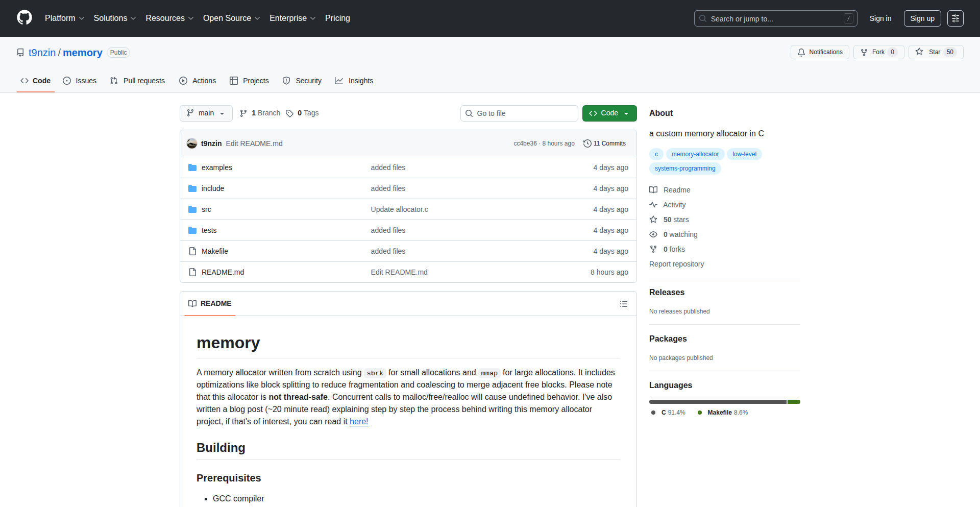Viewport: 980px width, 507px height.
Task: Open the green Code dropdown
Action: pyautogui.click(x=609, y=113)
